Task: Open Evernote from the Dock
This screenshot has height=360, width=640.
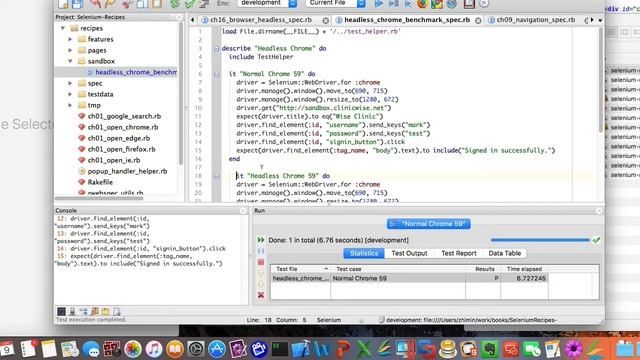Action: [x=490, y=349]
